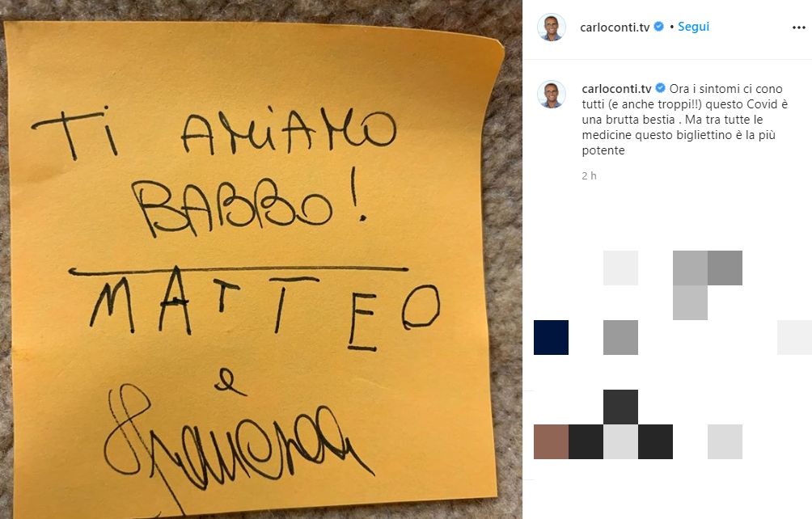This screenshot has height=519, width=812.
Task: Click the brown pixelated square
Action: 551,442
